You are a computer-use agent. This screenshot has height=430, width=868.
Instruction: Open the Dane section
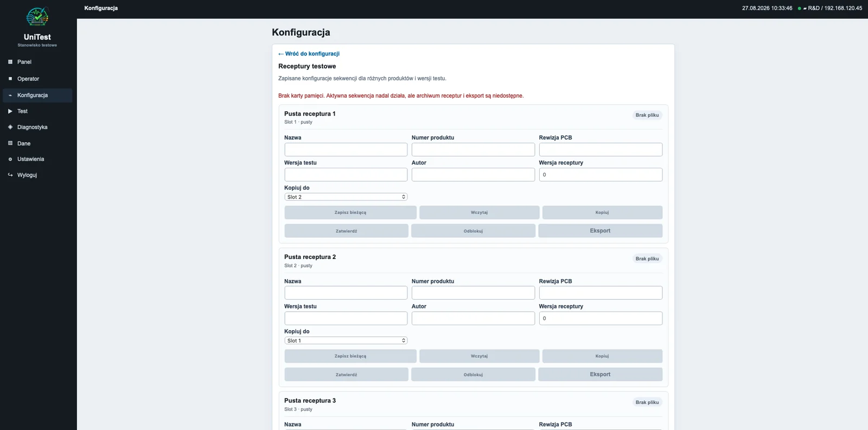tap(37, 143)
